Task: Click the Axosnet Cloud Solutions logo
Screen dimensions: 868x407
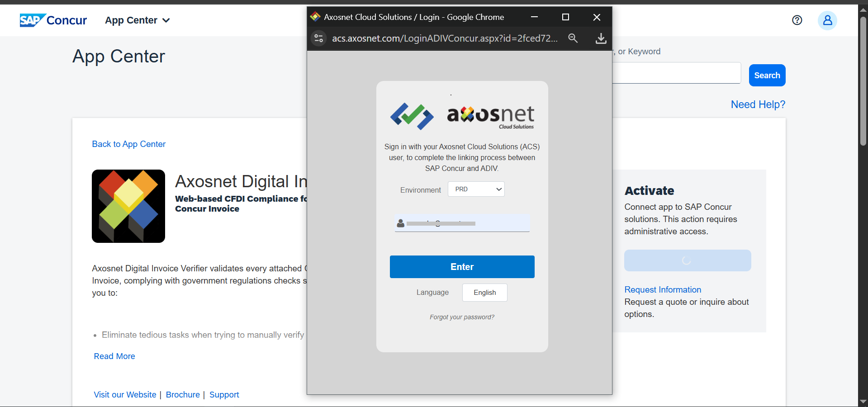Action: 462,116
